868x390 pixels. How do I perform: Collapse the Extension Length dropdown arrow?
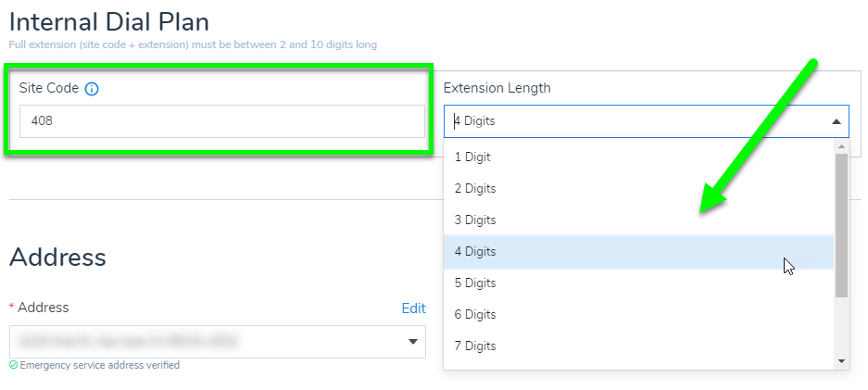836,121
